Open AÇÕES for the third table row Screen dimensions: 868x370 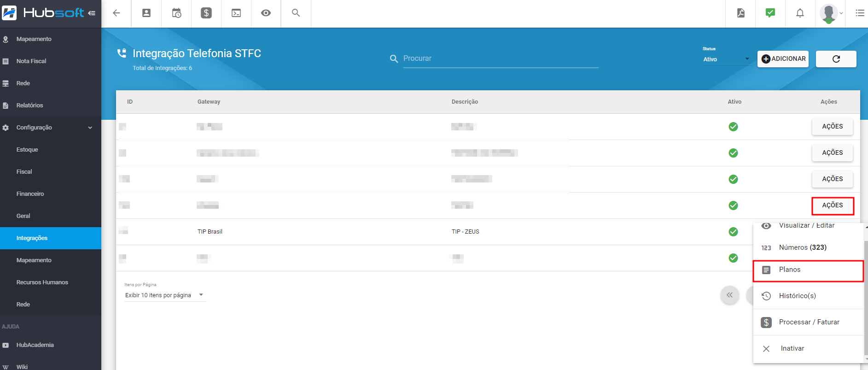tap(833, 179)
